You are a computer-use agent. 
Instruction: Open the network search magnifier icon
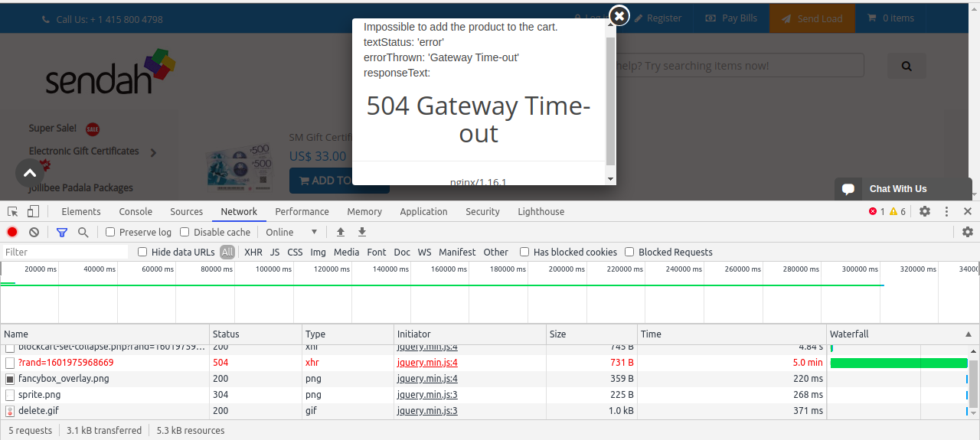83,232
